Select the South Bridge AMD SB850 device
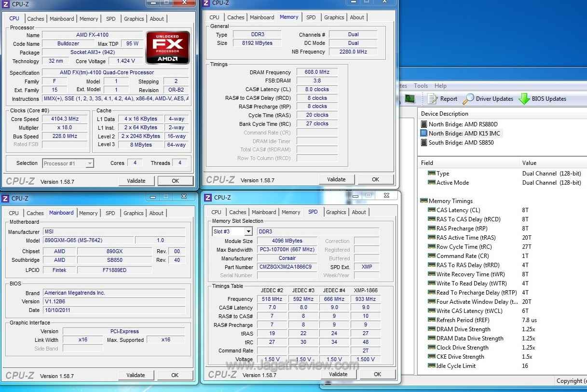Image resolution: width=587 pixels, height=392 pixels. point(461,142)
